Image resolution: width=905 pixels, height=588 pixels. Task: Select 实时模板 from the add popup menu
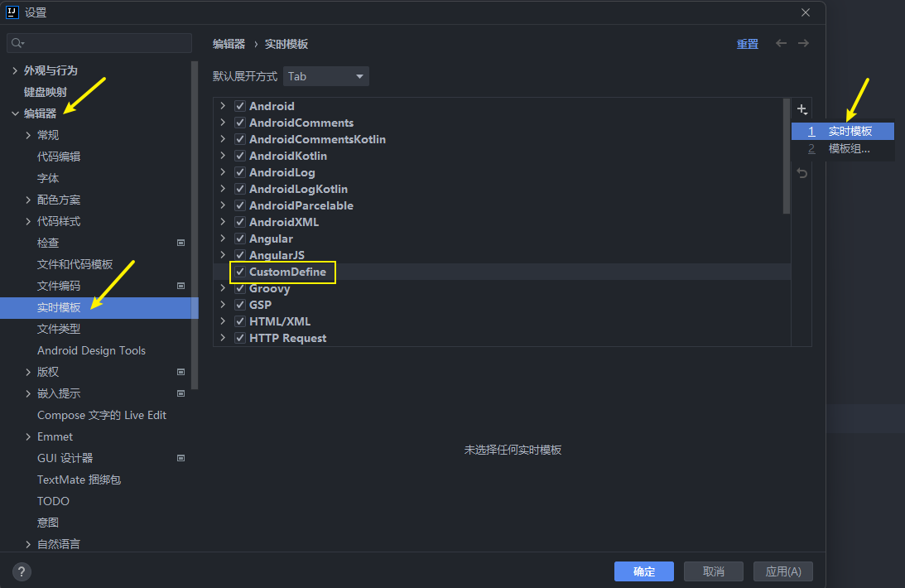pos(850,131)
